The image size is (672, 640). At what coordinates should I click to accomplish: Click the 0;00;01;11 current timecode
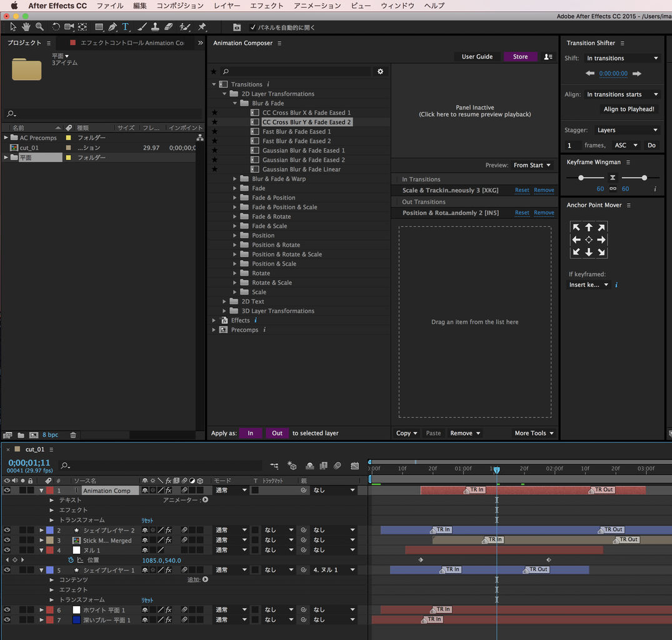(29, 462)
